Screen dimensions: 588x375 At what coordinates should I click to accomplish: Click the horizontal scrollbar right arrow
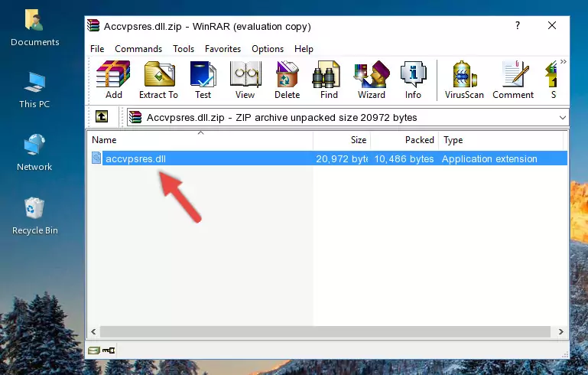(561, 331)
